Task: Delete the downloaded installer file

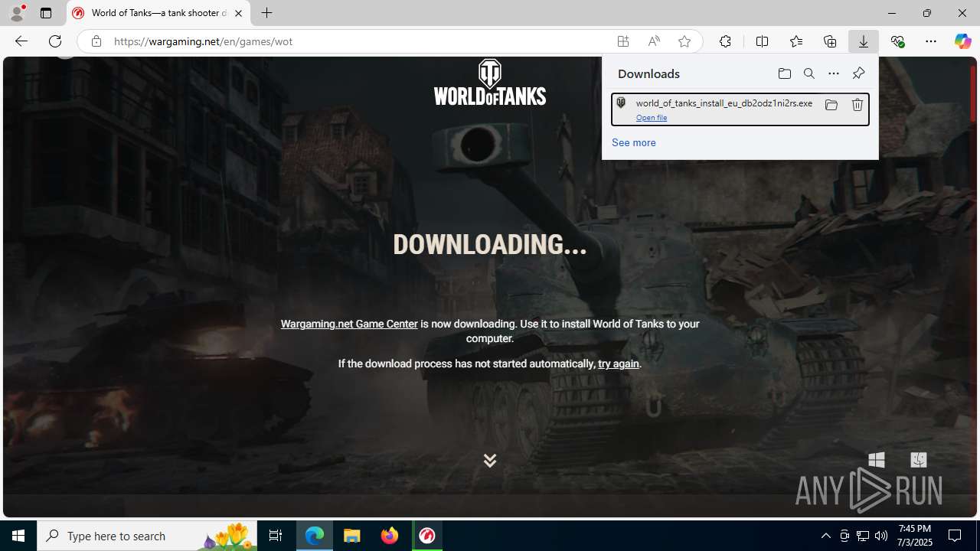Action: pyautogui.click(x=857, y=105)
